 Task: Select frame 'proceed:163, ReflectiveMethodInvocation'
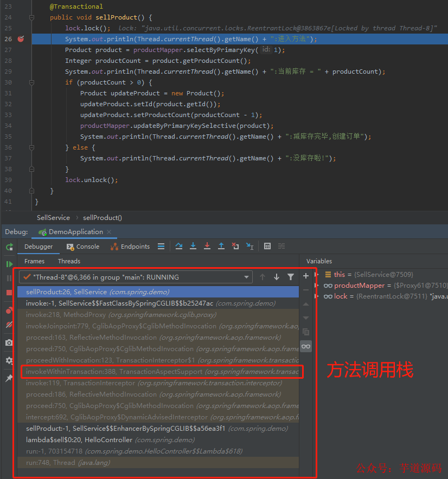pos(158,337)
